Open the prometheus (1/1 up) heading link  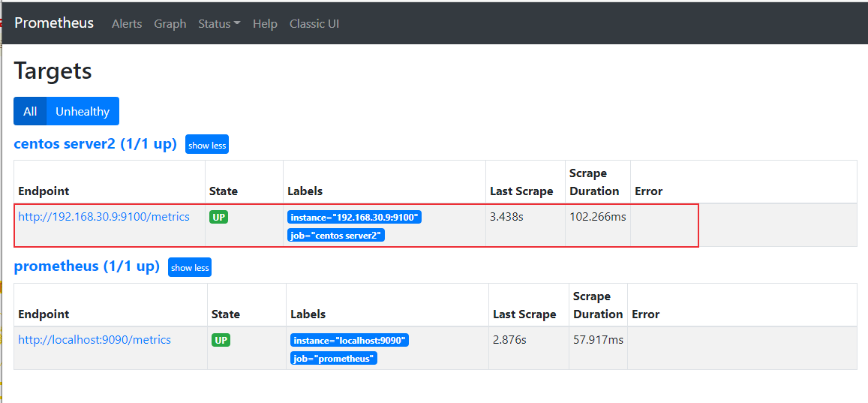click(86, 266)
